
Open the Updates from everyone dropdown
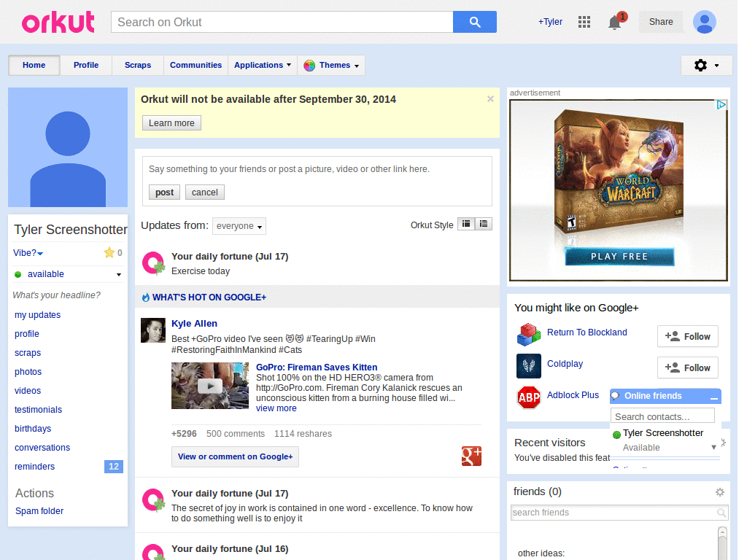[x=239, y=226]
